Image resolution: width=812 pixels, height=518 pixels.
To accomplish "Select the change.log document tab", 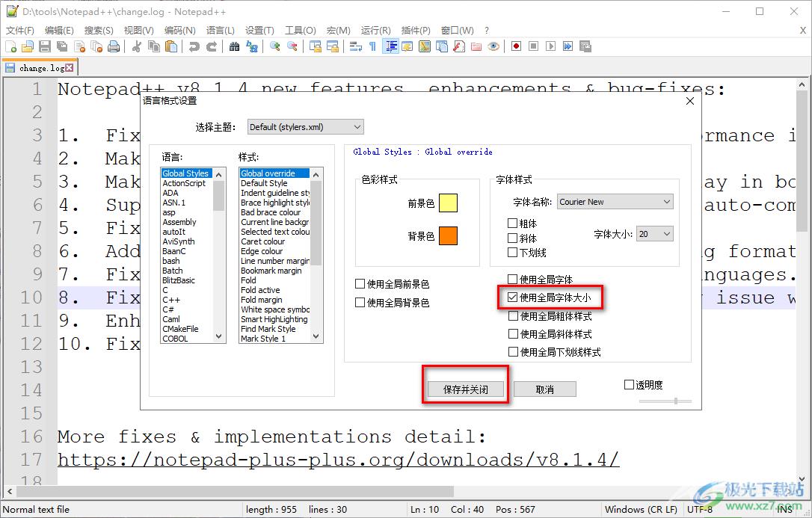I will (x=40, y=68).
